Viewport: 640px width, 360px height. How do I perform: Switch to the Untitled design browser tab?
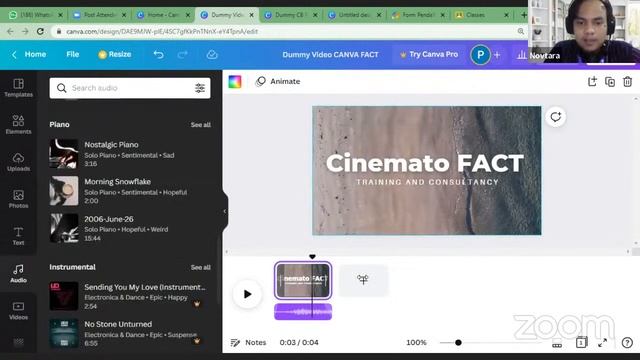point(354,15)
